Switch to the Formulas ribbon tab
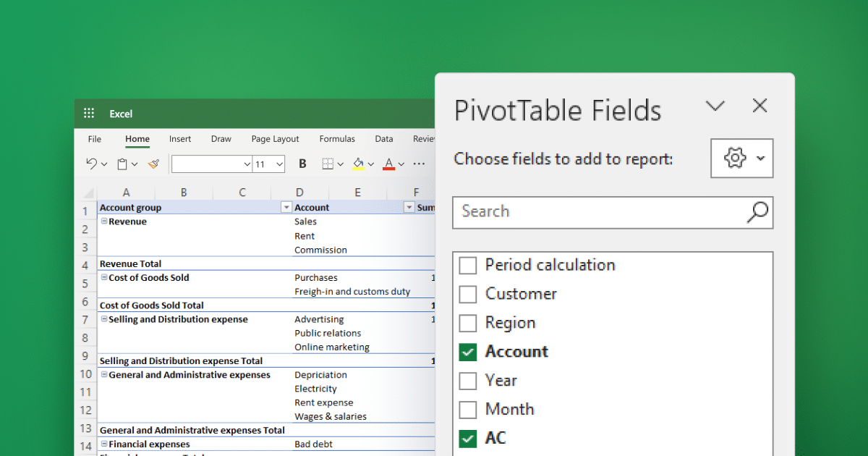The image size is (868, 456). (x=337, y=138)
